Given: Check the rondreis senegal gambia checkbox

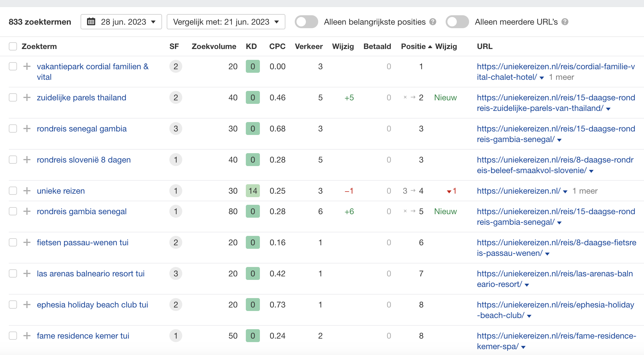Looking at the screenshot, I should pyautogui.click(x=13, y=129).
